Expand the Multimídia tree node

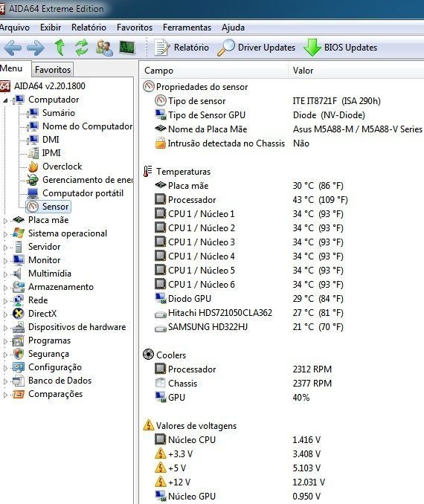(x=5, y=274)
